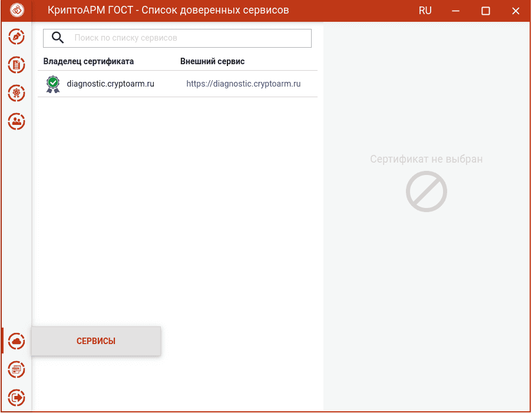Open the signing pen sidebar icon

16,37
